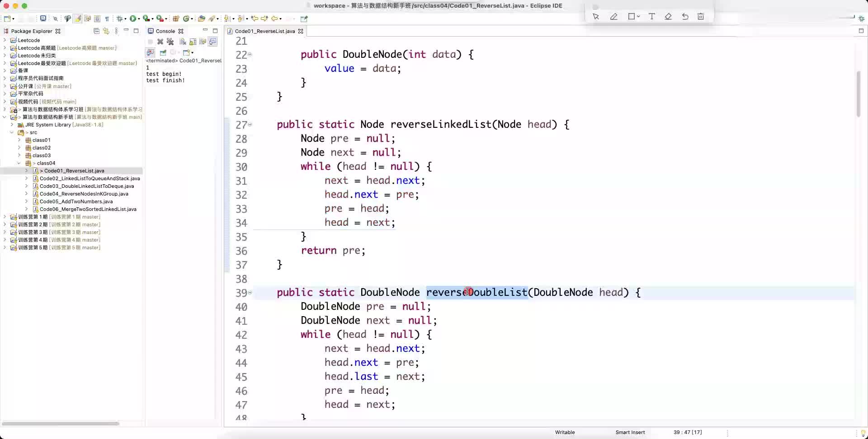Remove Launch in Console toolbar

[160, 42]
